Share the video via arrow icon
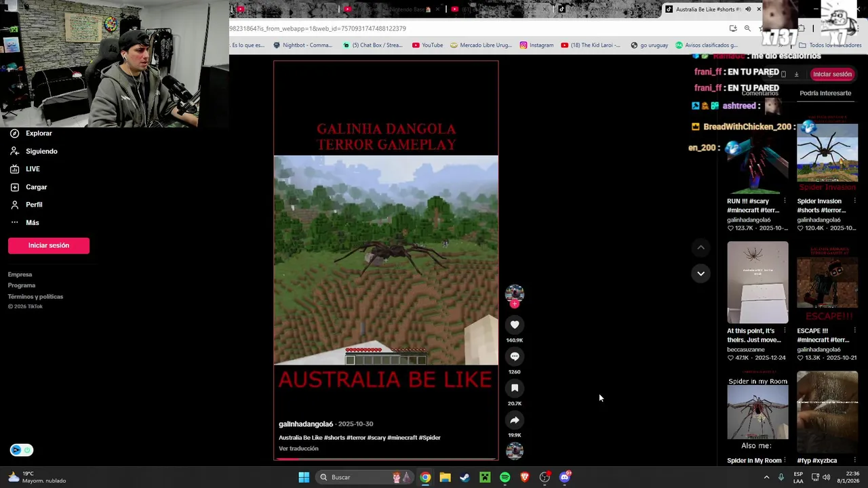Image resolution: width=868 pixels, height=488 pixels. click(x=515, y=420)
